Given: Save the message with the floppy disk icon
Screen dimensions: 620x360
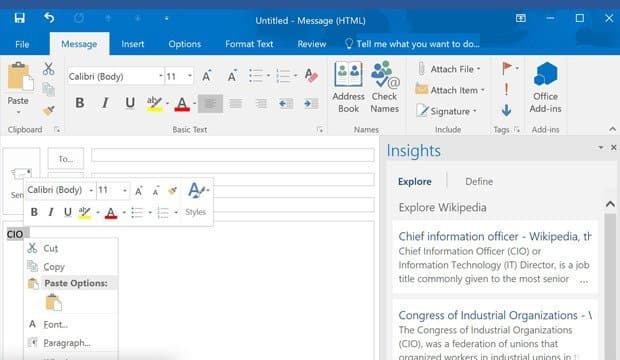Looking at the screenshot, I should pyautogui.click(x=19, y=18).
